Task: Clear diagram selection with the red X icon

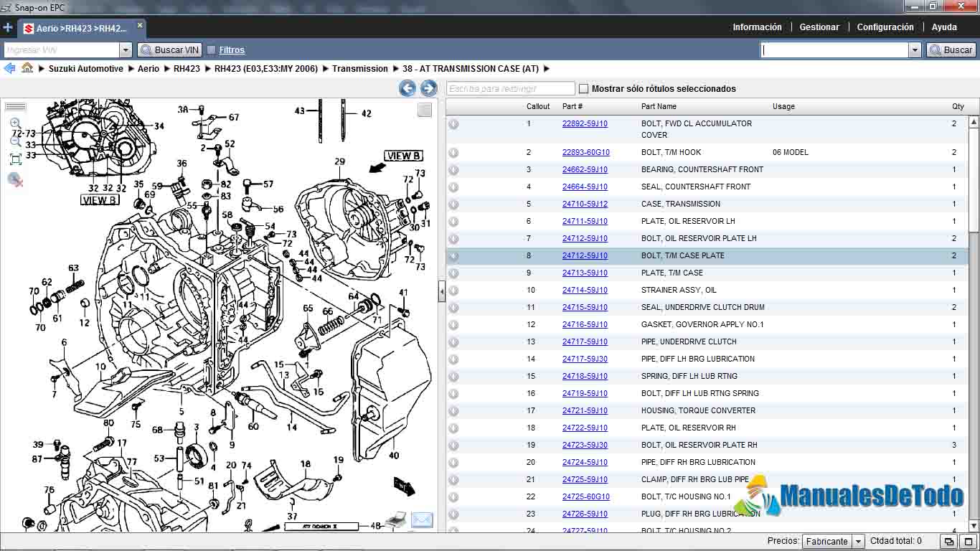Action: (16, 179)
